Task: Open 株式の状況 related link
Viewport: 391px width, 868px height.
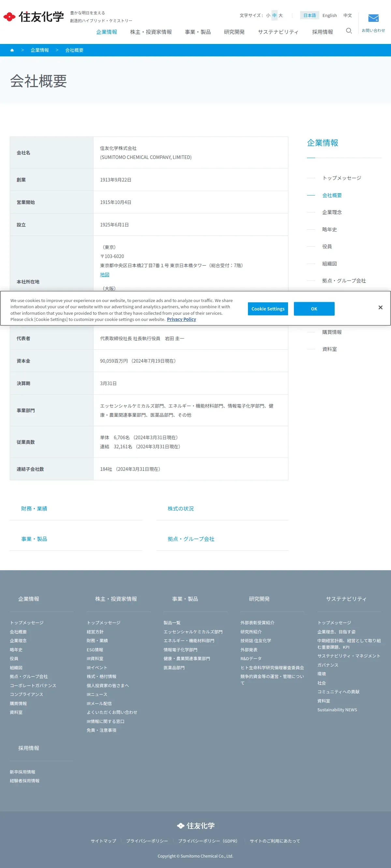Action: [181, 509]
